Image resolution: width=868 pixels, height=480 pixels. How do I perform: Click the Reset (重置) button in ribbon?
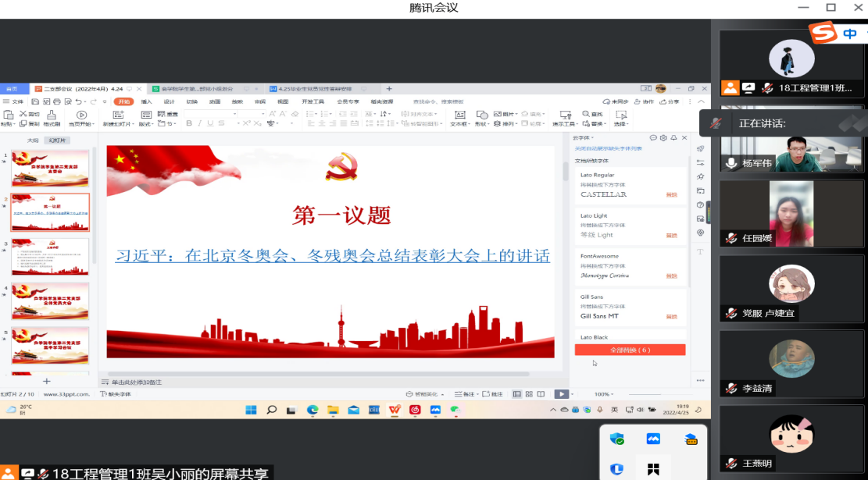[168, 115]
